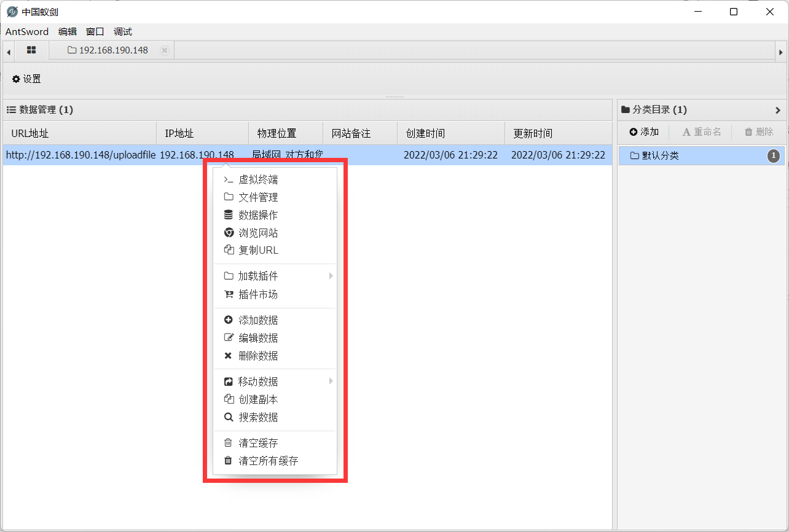The height and width of the screenshot is (532, 789).
Task: Click the plus circle icon beside 添加数据
Action: 228,320
